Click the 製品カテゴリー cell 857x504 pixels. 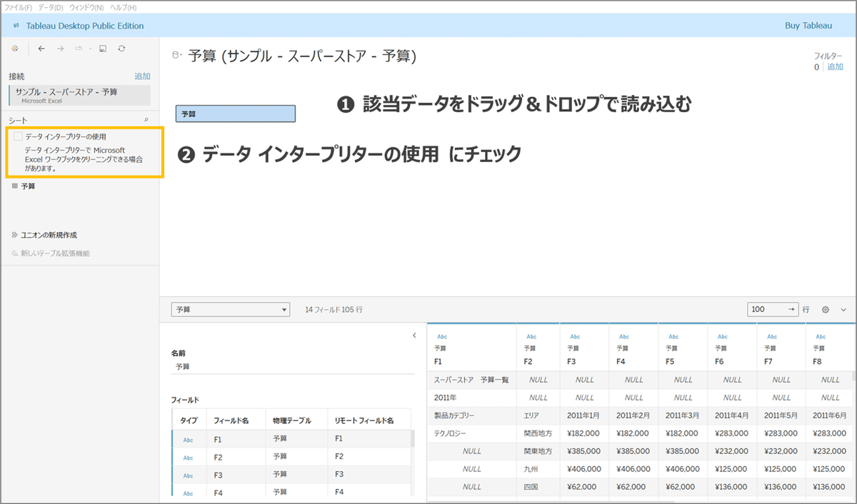coord(471,415)
